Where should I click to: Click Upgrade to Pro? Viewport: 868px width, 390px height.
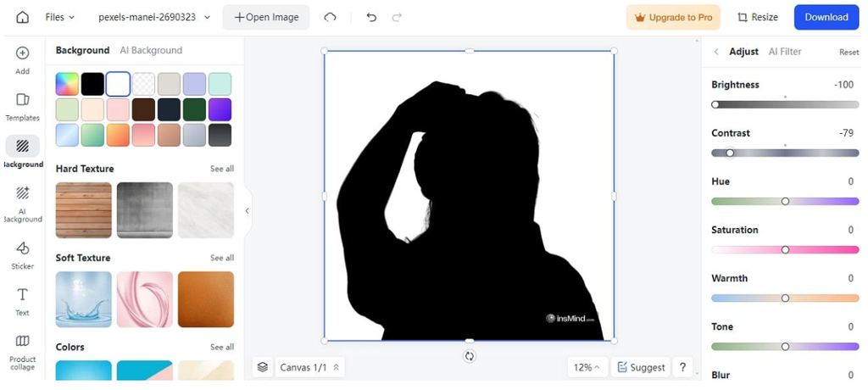coord(673,17)
